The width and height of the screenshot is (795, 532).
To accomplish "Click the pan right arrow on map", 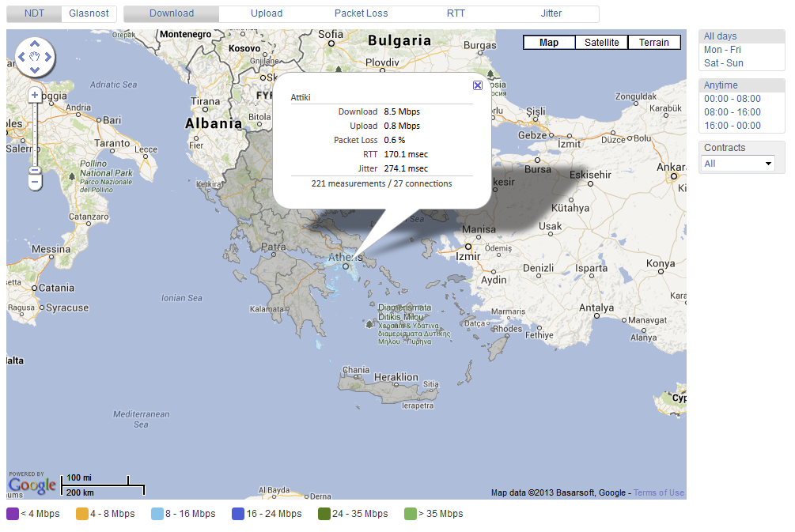I will 47,57.
